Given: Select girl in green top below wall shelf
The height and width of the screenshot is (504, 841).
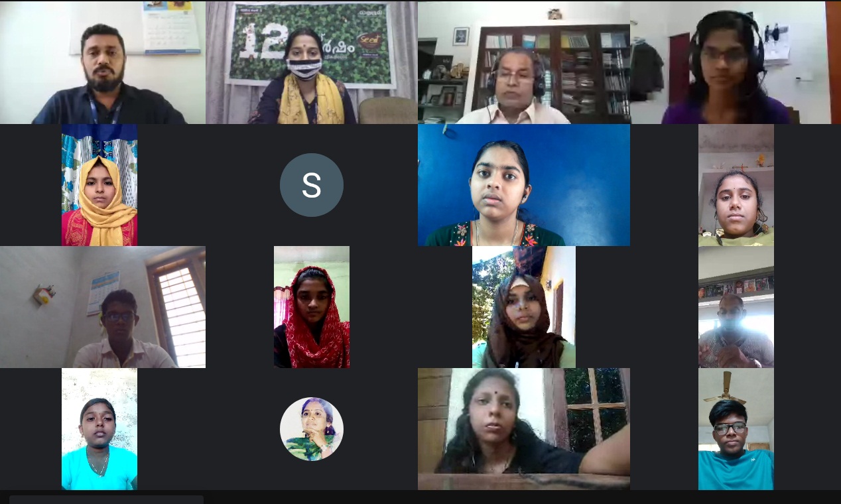Looking at the screenshot, I should click(736, 185).
